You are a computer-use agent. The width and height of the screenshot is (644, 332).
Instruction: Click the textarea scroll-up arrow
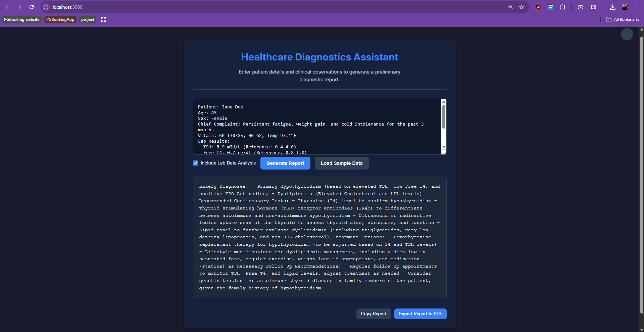pyautogui.click(x=444, y=102)
